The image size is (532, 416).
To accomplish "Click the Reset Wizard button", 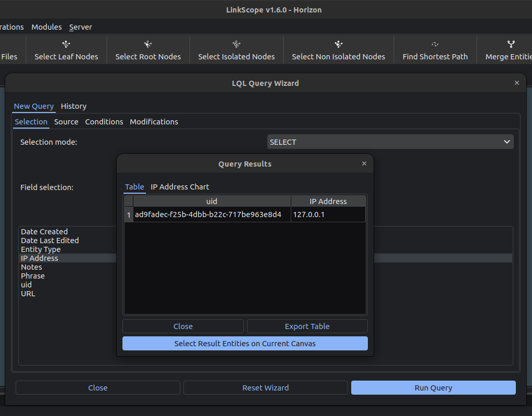I will click(266, 388).
